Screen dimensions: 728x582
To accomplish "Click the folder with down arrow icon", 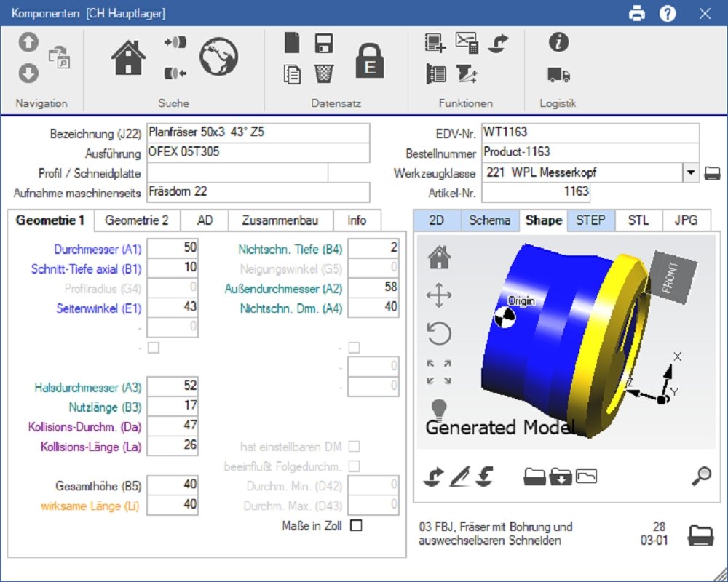I will [561, 477].
